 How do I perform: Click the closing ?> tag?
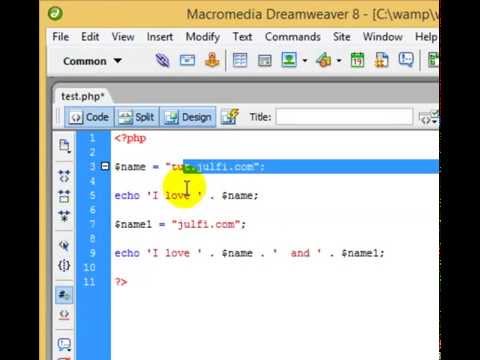coord(121,282)
